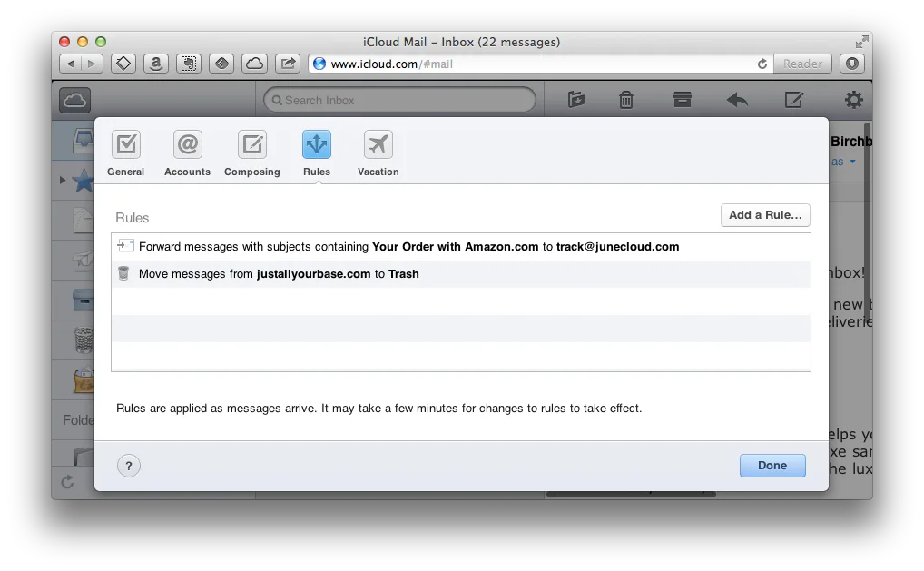Image resolution: width=924 pixels, height=571 pixels.
Task: Click the reply arrow toolbar icon
Action: (x=737, y=100)
